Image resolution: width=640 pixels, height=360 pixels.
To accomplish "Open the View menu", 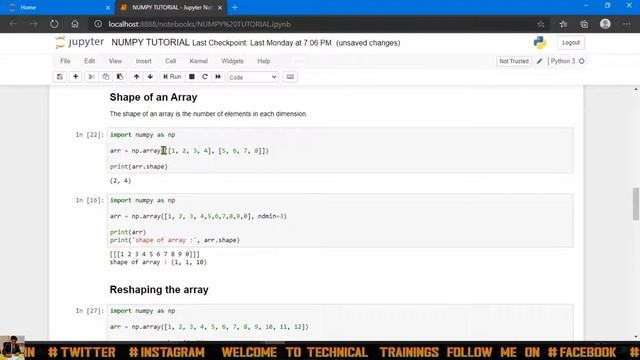I will 115,61.
